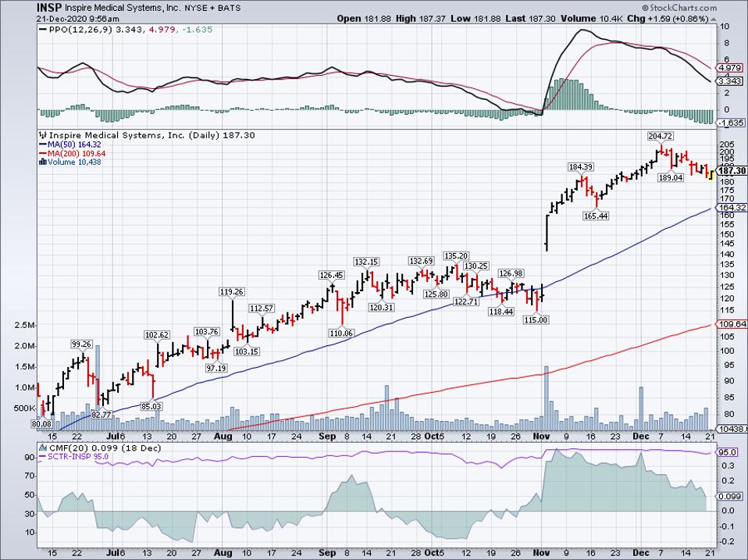The image size is (748, 560).
Task: Click the 95.0 SCTR axis tag
Action: coord(728,452)
